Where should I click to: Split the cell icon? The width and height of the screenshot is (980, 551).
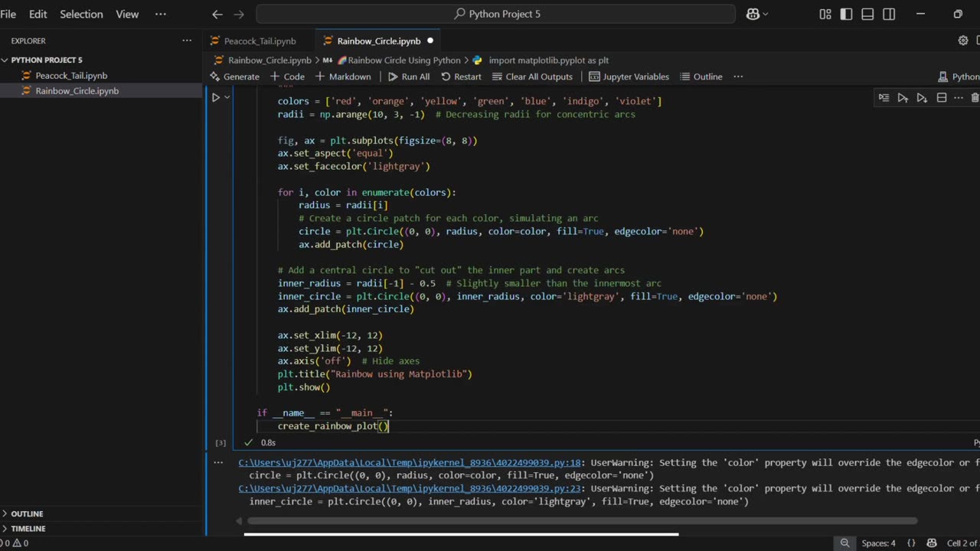942,97
